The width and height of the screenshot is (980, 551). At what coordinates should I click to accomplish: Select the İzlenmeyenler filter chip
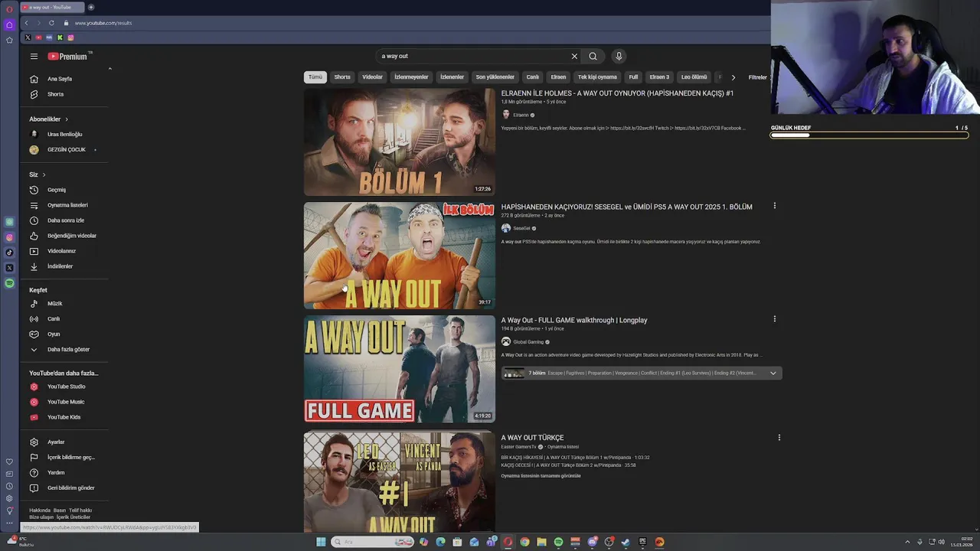tap(411, 77)
